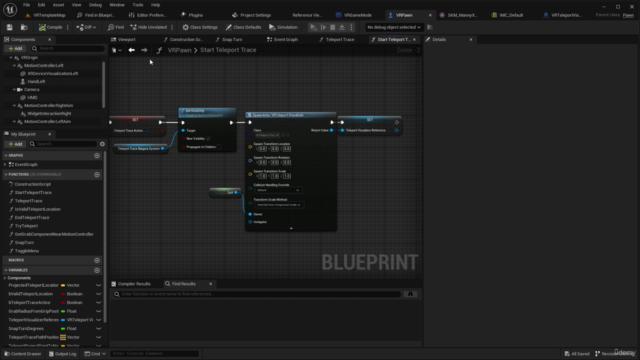Image resolution: width=640 pixels, height=360 pixels.
Task: Add a new macro with the MACROS plus icon
Action: point(97,260)
